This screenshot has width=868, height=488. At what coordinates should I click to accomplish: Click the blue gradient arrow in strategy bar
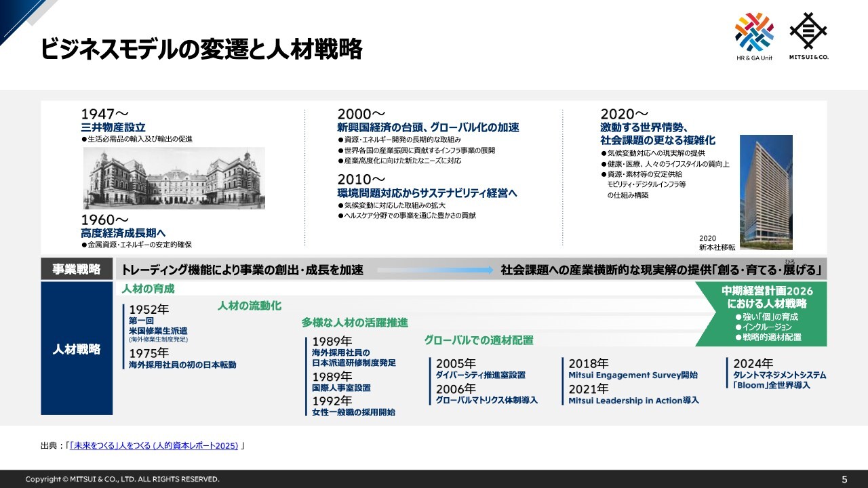[x=434, y=270]
